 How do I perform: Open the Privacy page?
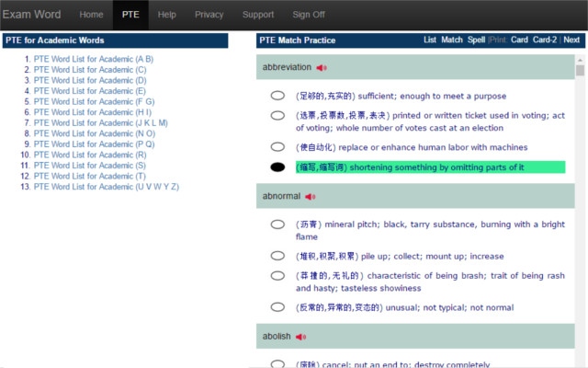click(x=209, y=15)
